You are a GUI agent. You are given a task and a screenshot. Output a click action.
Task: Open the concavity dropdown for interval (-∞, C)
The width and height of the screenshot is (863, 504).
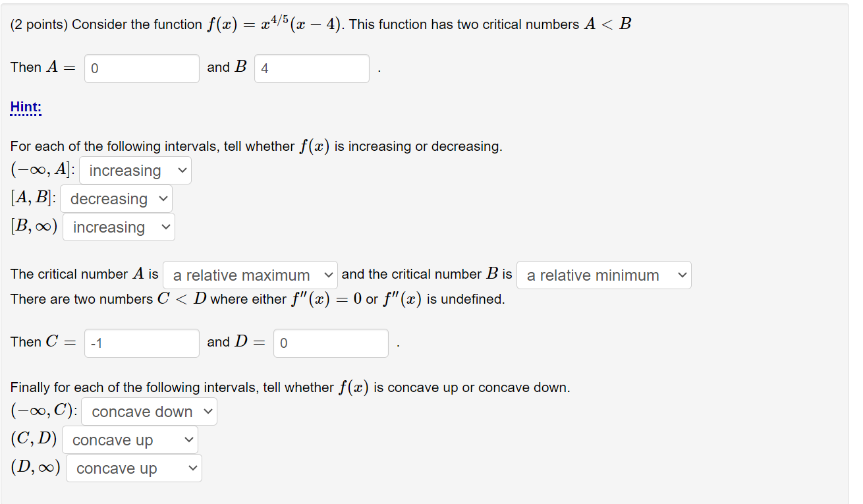point(148,411)
